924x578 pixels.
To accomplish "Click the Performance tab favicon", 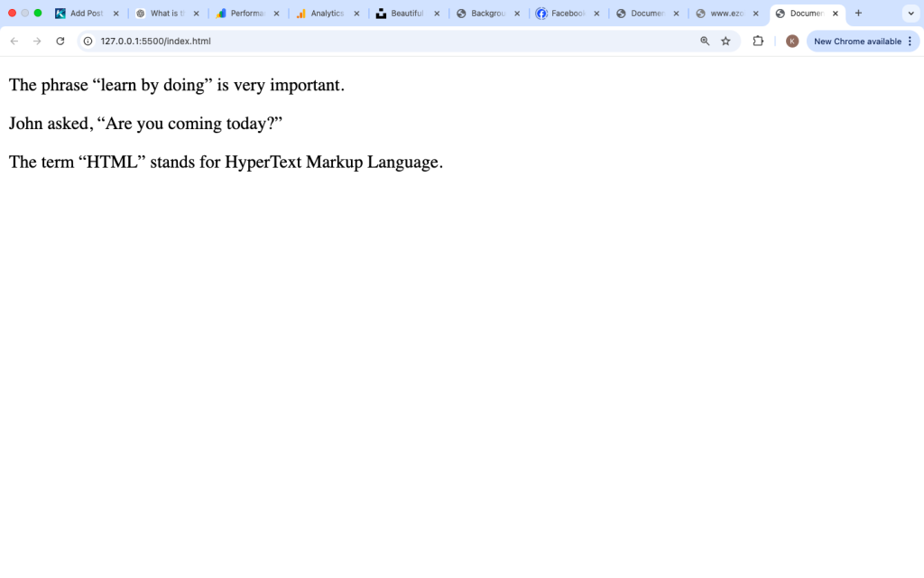I will tap(221, 13).
